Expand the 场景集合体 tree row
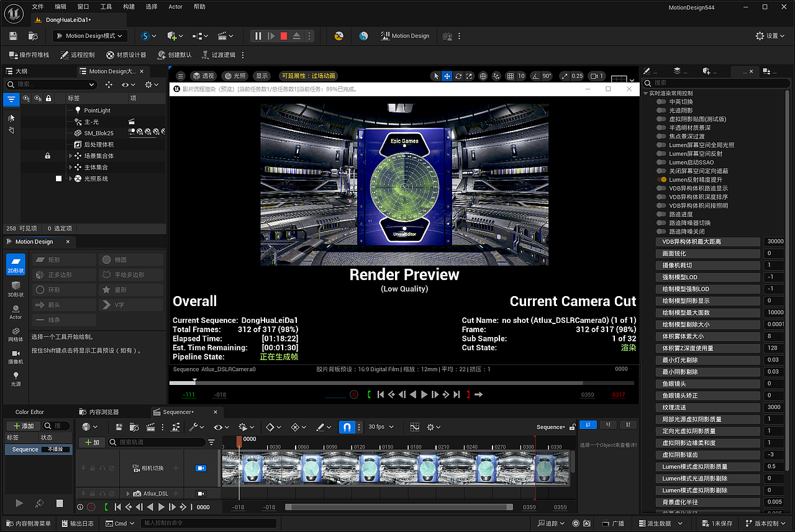This screenshot has height=532, width=795. point(71,156)
